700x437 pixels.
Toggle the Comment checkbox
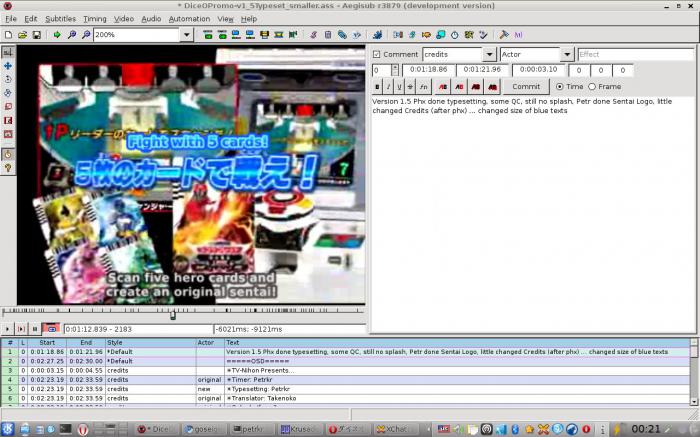(x=376, y=54)
